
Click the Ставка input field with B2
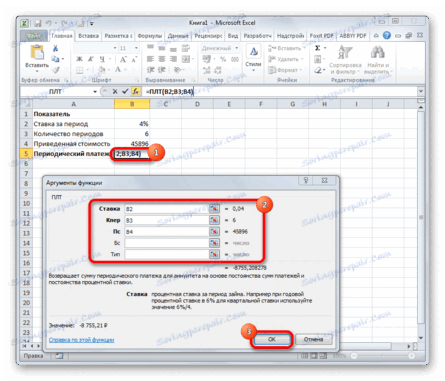(x=167, y=209)
